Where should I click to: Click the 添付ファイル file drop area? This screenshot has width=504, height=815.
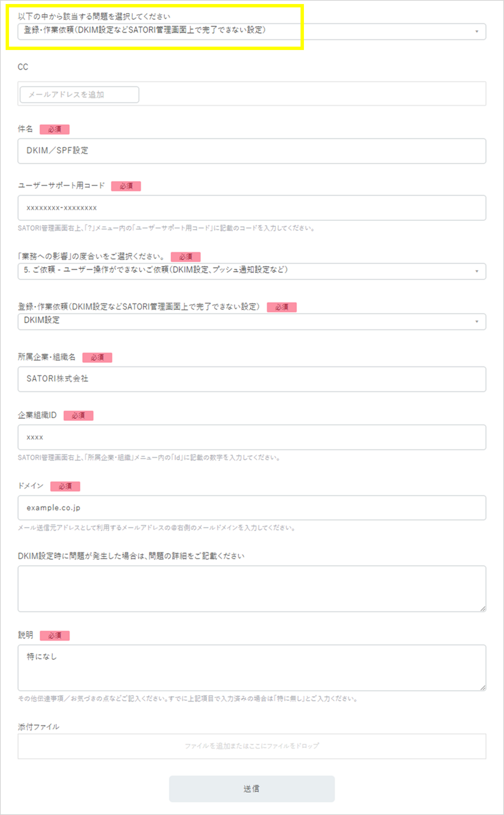pyautogui.click(x=251, y=746)
